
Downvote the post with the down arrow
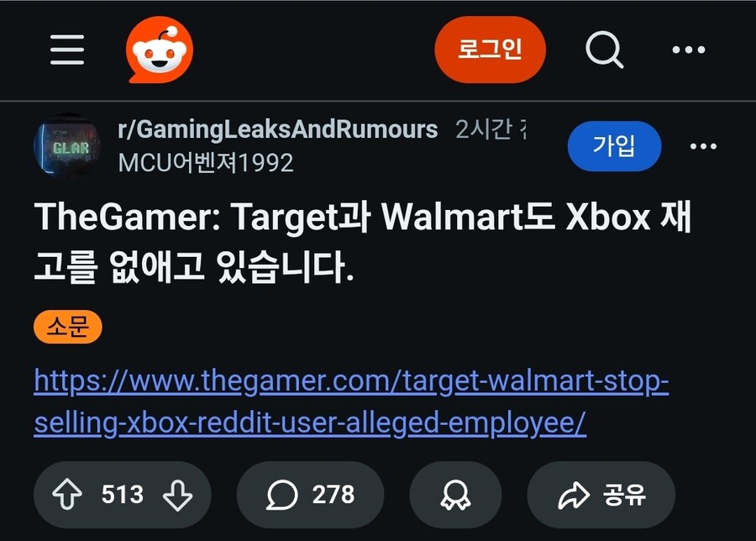click(x=177, y=494)
